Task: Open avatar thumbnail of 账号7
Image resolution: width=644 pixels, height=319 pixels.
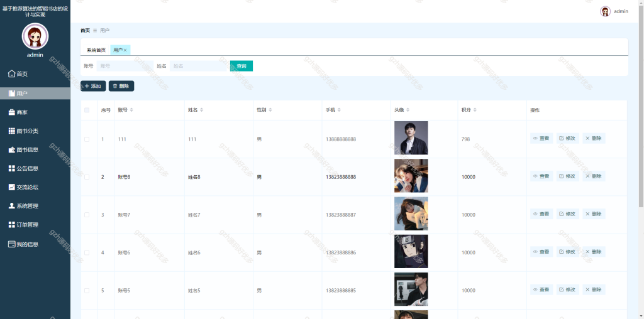Action: 411,214
